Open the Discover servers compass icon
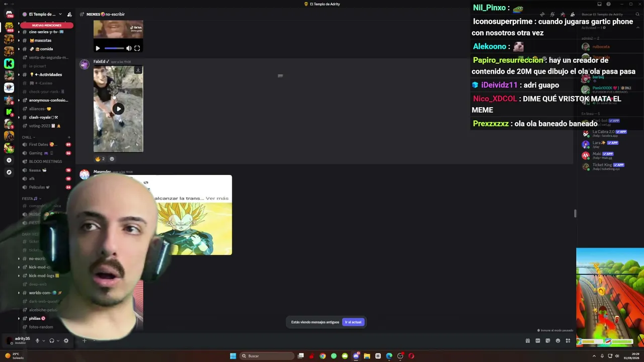The width and height of the screenshot is (644, 362). pyautogui.click(x=9, y=172)
